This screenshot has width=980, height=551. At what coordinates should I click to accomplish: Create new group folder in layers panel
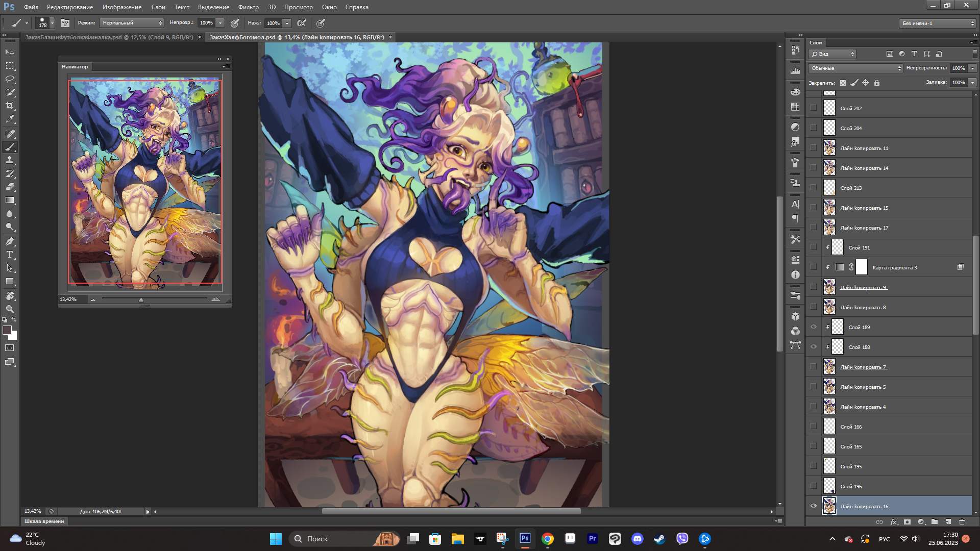point(934,522)
